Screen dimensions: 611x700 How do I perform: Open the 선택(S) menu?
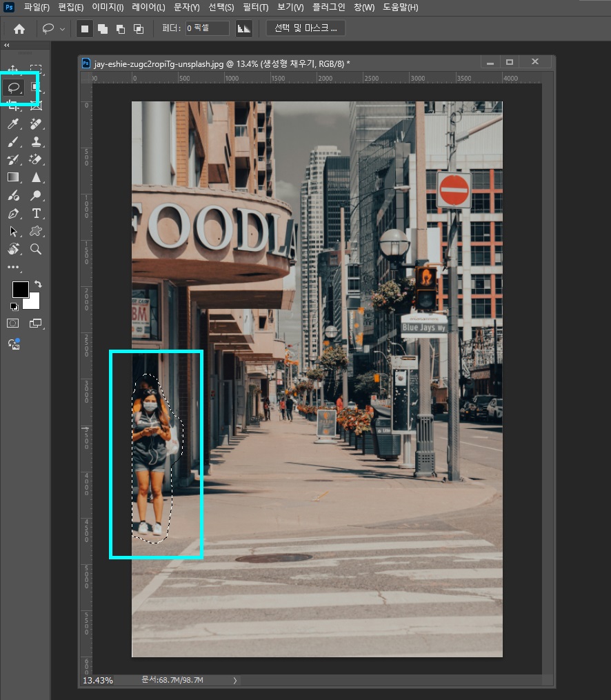pyautogui.click(x=221, y=7)
